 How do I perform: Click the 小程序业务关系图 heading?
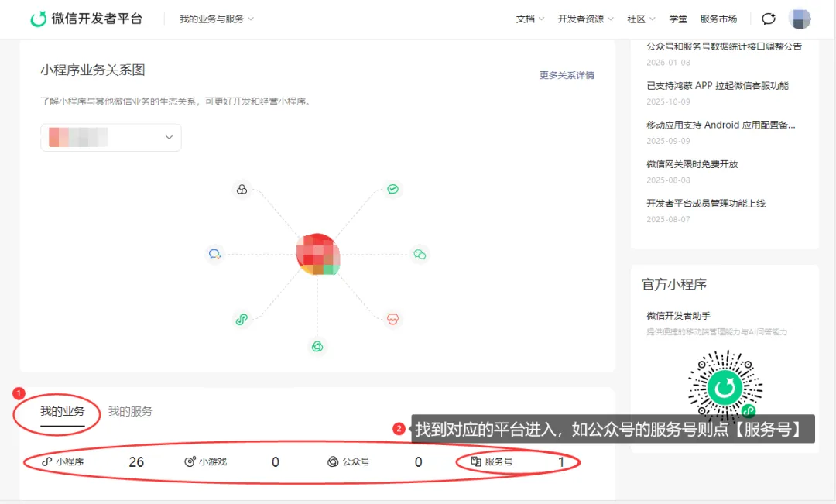(x=93, y=70)
